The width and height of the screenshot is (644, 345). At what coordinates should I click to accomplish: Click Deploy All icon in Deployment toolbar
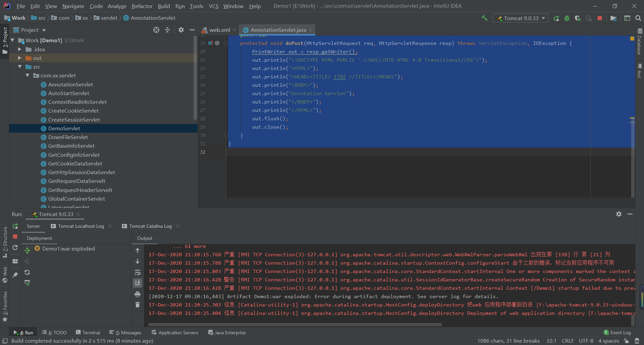[x=27, y=250]
